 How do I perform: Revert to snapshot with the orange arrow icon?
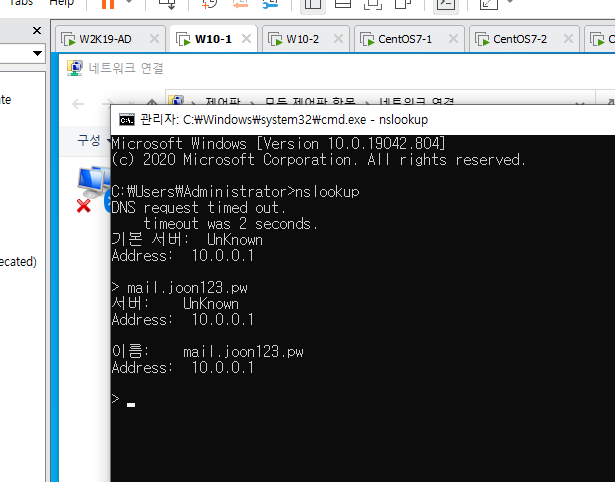click(240, 4)
